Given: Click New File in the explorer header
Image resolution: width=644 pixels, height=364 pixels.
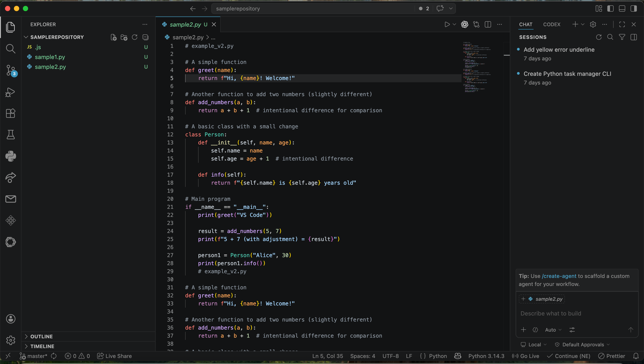Looking at the screenshot, I should point(114,37).
